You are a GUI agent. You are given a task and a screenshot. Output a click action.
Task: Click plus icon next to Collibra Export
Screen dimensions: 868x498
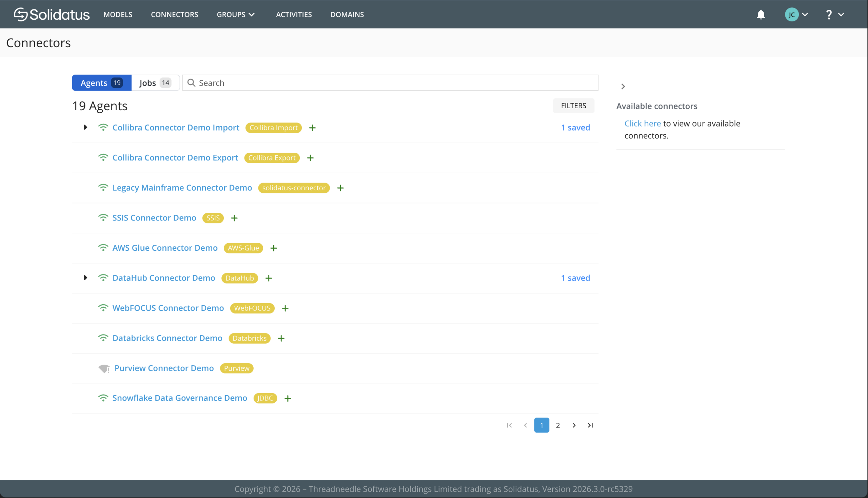[x=310, y=158]
